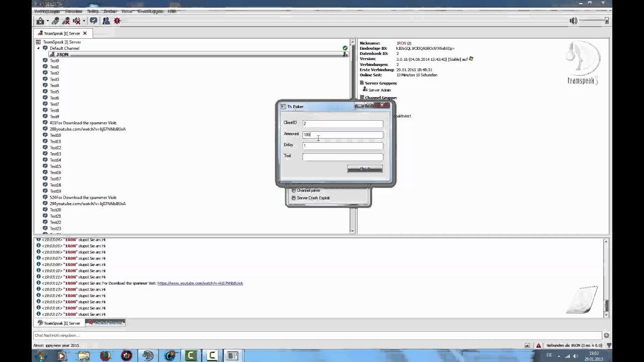Open dropdown arrow beside the connect icon

coord(47,21)
